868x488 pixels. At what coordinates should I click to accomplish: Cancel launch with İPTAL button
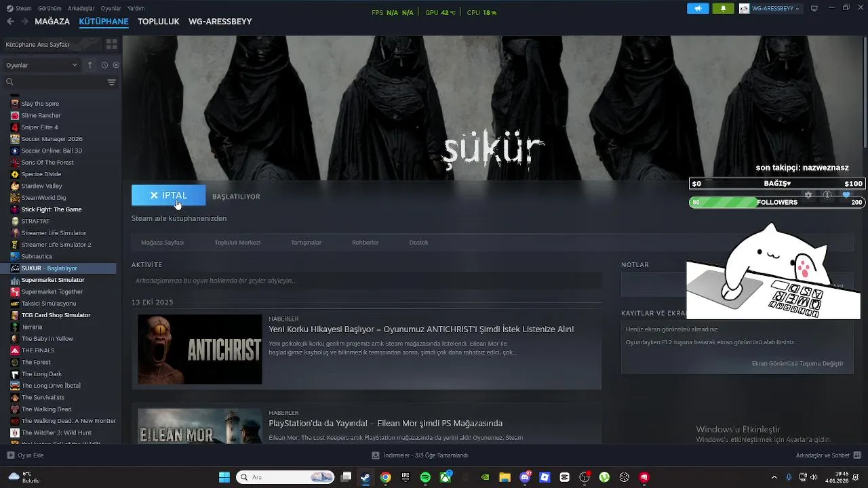pyautogui.click(x=168, y=195)
